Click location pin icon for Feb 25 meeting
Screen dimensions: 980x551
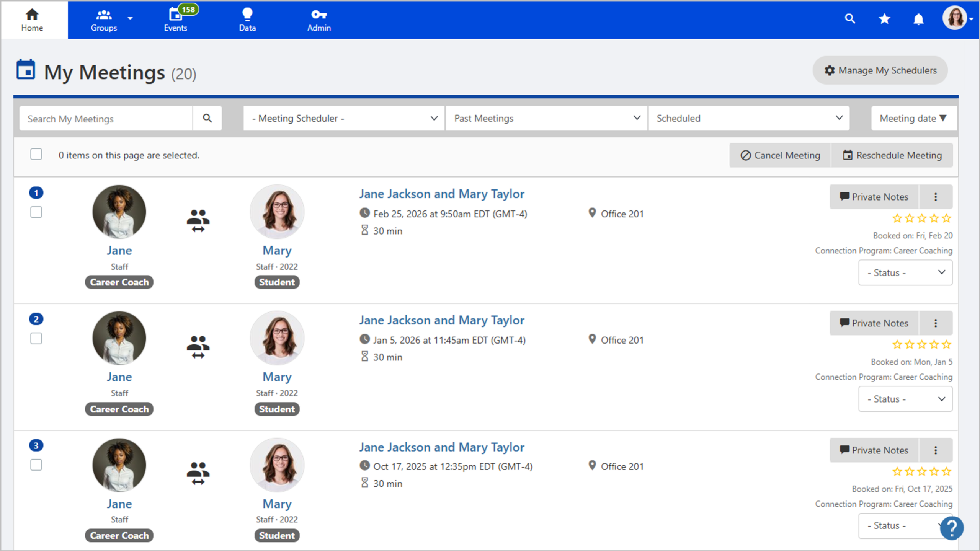[x=592, y=213]
